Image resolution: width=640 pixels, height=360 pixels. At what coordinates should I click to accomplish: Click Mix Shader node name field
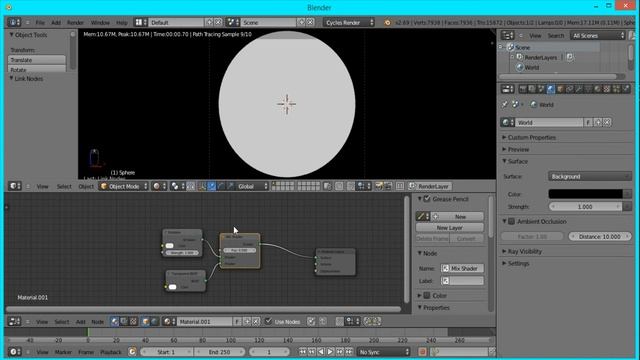462,269
